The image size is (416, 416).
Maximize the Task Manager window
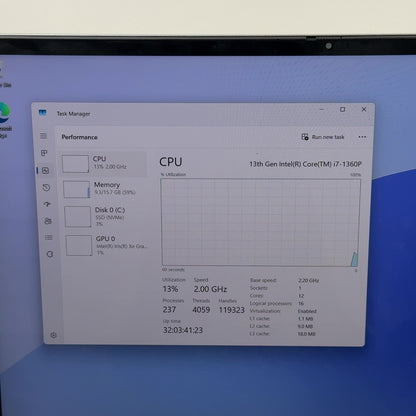click(x=343, y=109)
